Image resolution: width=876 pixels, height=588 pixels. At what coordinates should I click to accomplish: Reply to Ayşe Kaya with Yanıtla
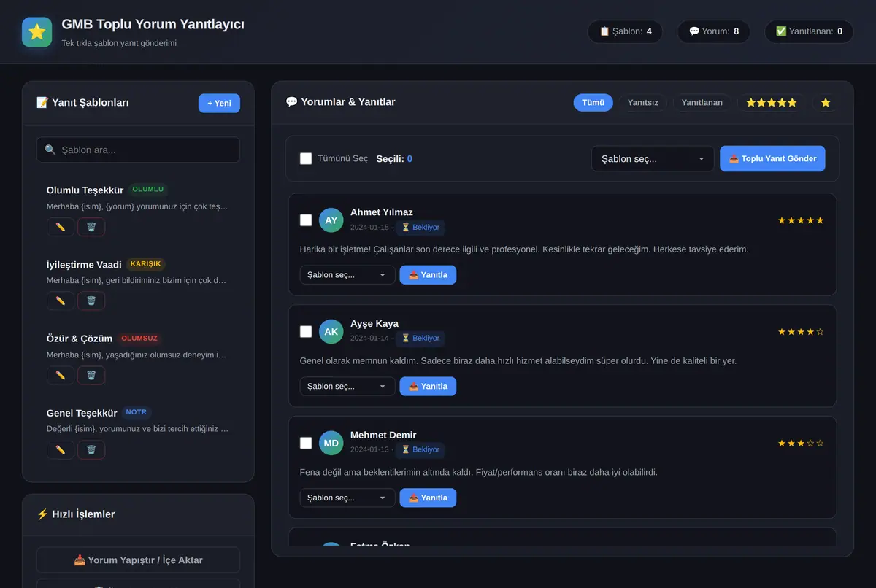[428, 386]
